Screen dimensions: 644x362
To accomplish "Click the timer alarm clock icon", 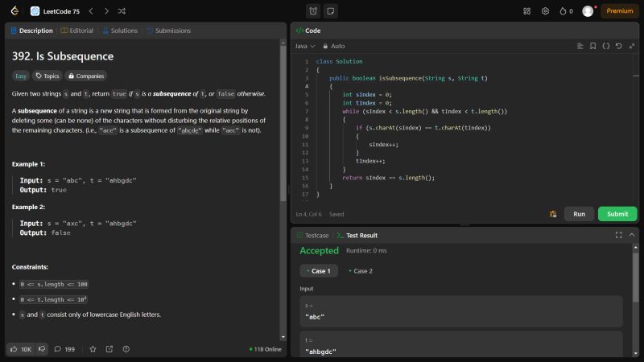I will [313, 11].
